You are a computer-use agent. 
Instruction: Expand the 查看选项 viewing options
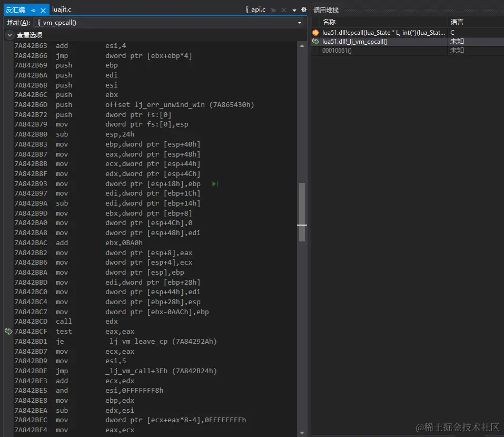[10, 35]
